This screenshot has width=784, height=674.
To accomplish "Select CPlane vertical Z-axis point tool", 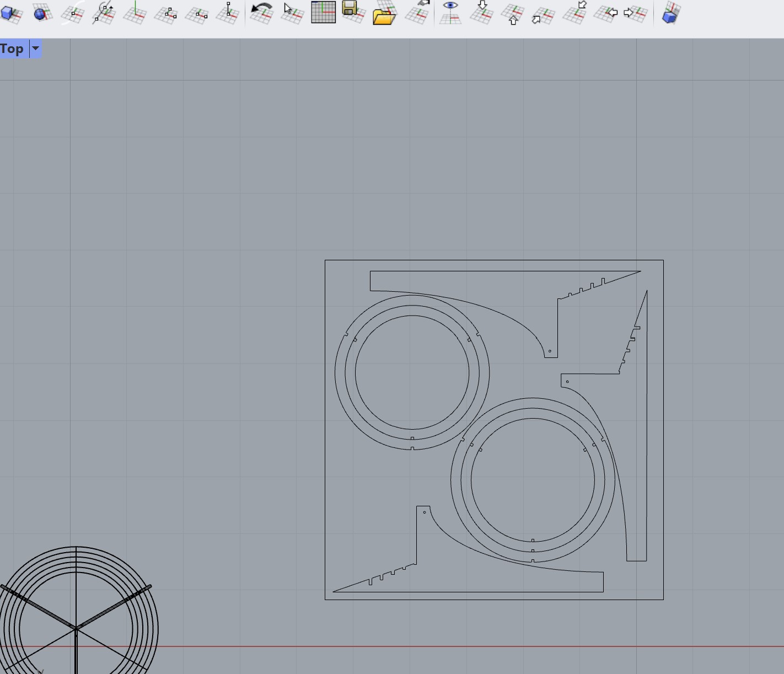I will tap(228, 12).
